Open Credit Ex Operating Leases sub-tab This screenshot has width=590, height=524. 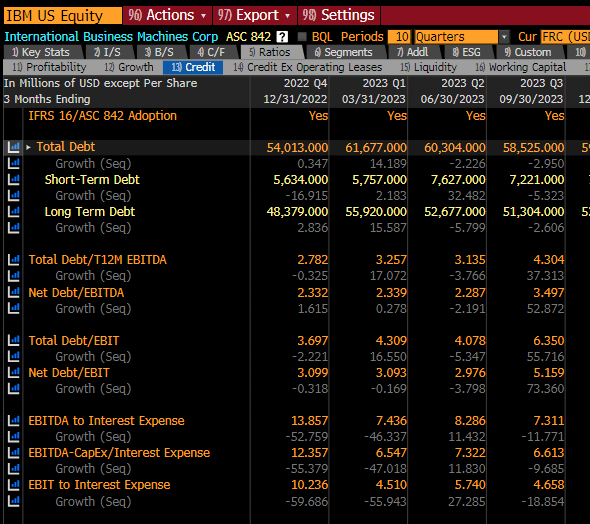point(308,67)
